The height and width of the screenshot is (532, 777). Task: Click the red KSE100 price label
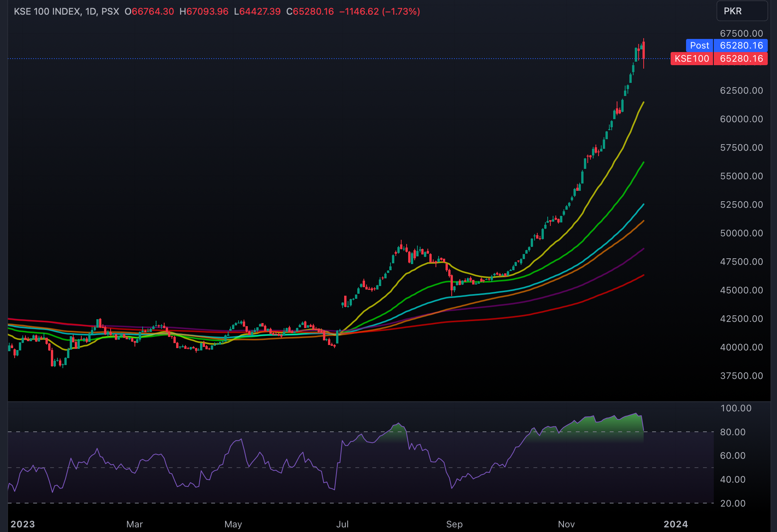pyautogui.click(x=692, y=59)
